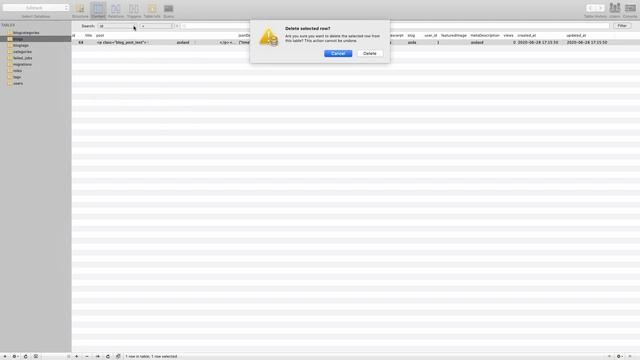Go forward in table history
This screenshot has width=640, height=360.
pos(600,8)
